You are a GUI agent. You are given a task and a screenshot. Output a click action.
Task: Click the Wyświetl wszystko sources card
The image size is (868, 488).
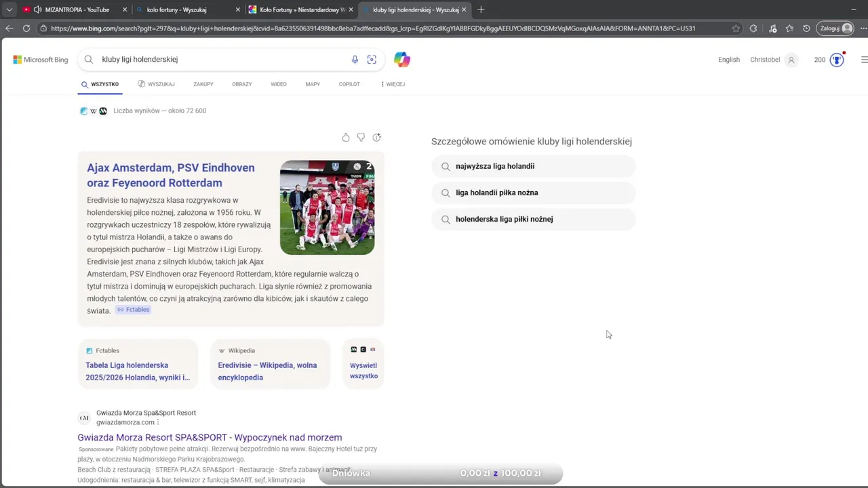coord(363,365)
